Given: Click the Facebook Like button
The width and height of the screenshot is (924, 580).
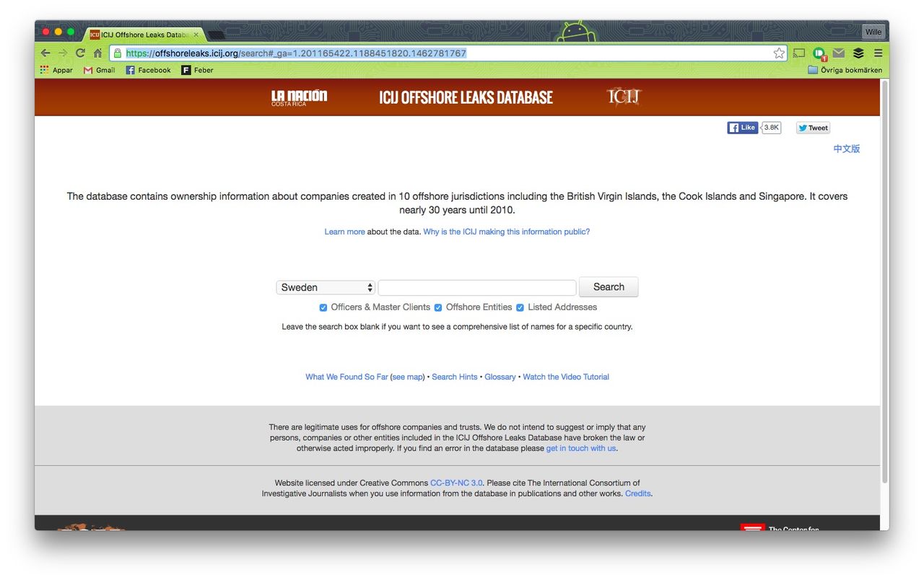Looking at the screenshot, I should [742, 128].
